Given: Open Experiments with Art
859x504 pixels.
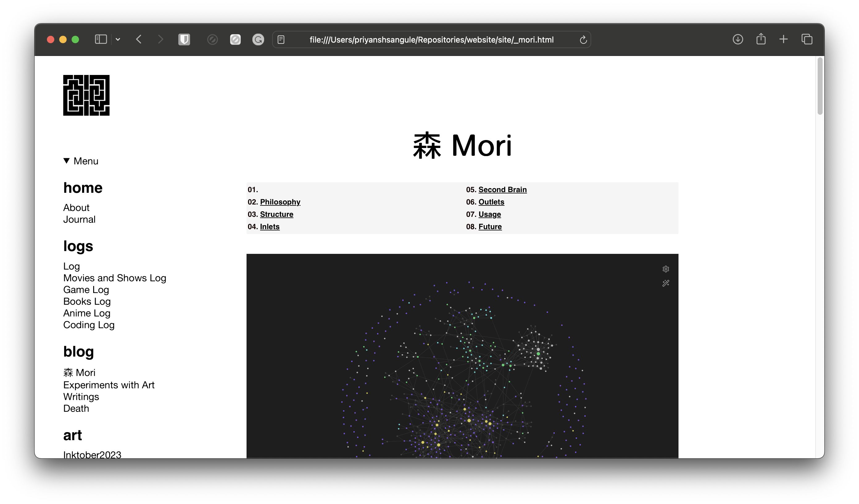Looking at the screenshot, I should tap(109, 385).
